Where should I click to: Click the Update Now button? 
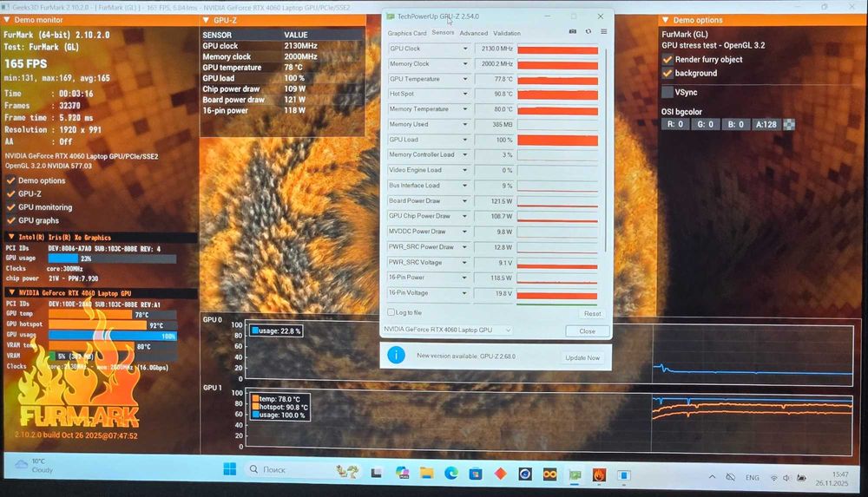pos(582,357)
